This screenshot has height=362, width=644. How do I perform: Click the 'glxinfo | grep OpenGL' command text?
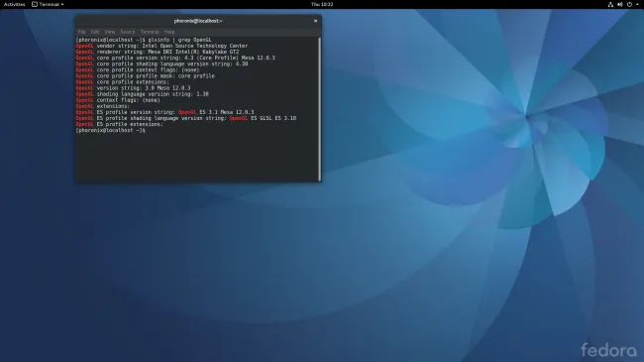coord(180,40)
